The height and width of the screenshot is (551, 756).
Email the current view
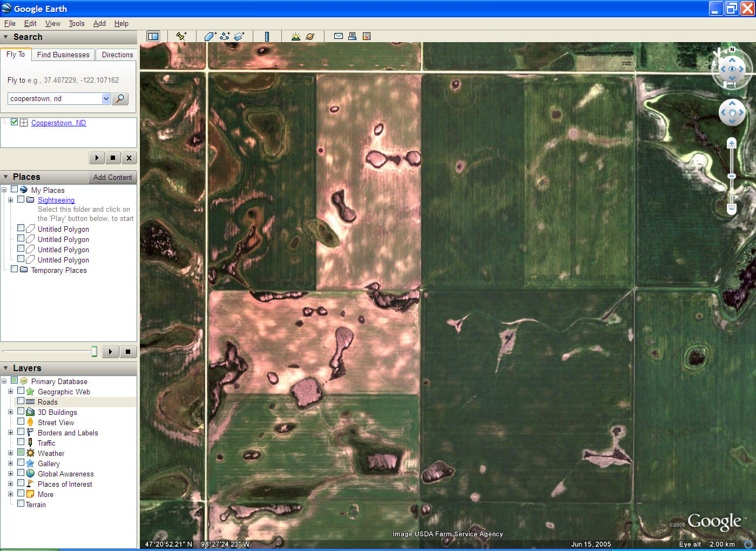coord(339,36)
